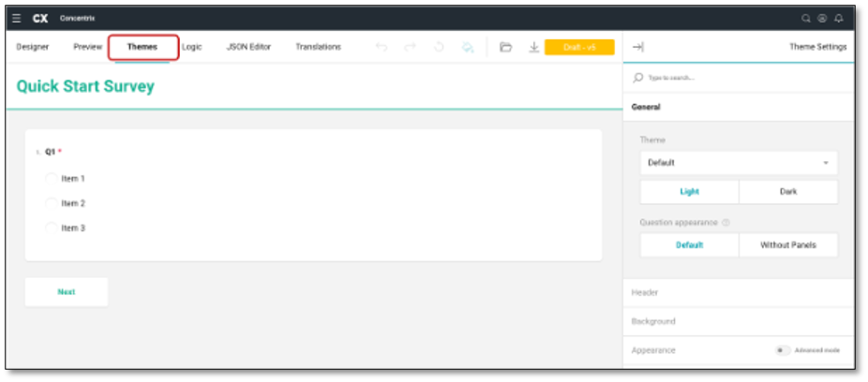Click the Q1 question title
This screenshot has width=868, height=382.
[51, 152]
